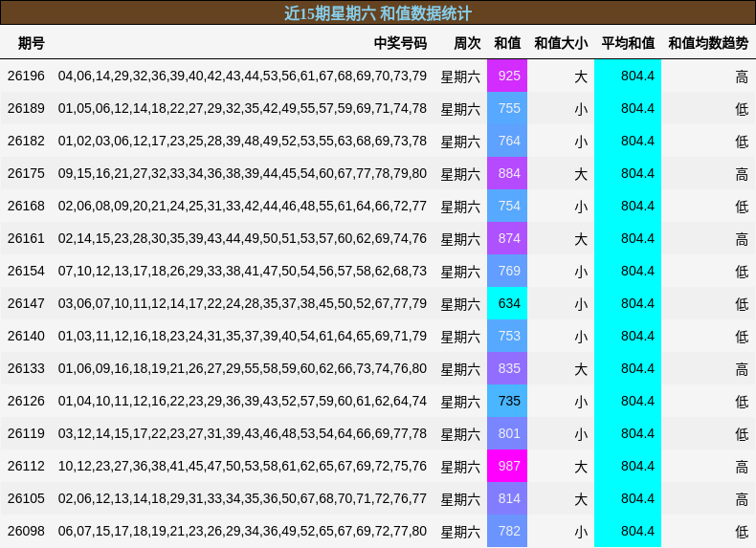Click the magenta sum value 987

[507, 467]
